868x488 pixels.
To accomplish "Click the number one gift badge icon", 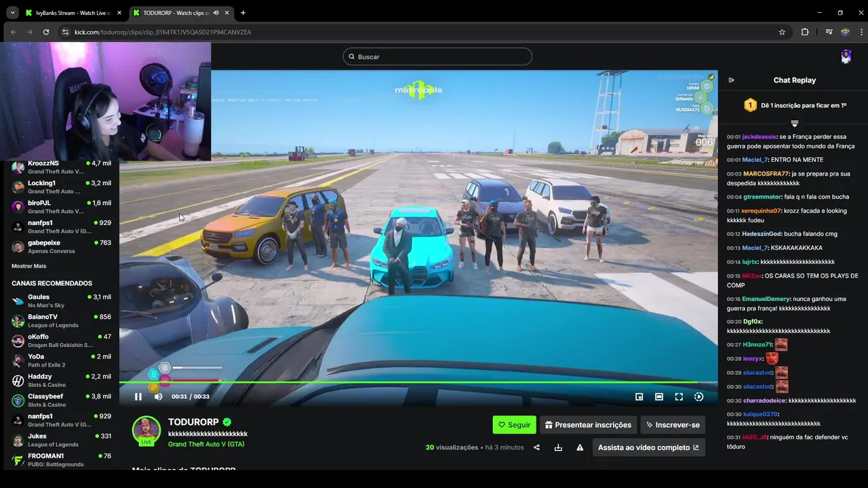I will (750, 105).
